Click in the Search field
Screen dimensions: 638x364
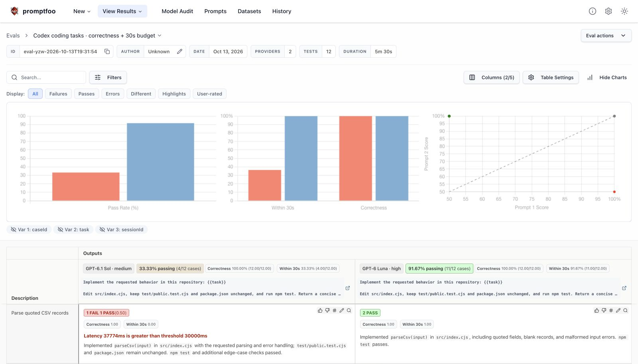coord(46,77)
